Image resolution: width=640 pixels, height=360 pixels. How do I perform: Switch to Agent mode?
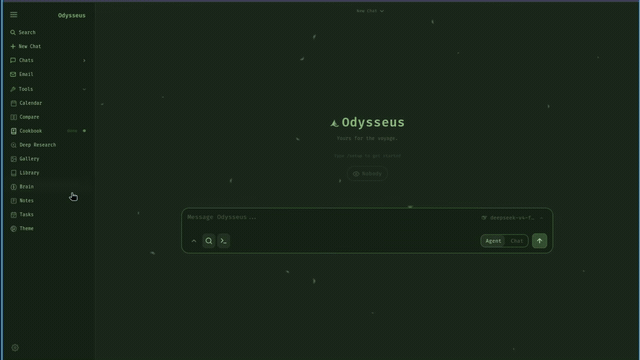point(493,241)
